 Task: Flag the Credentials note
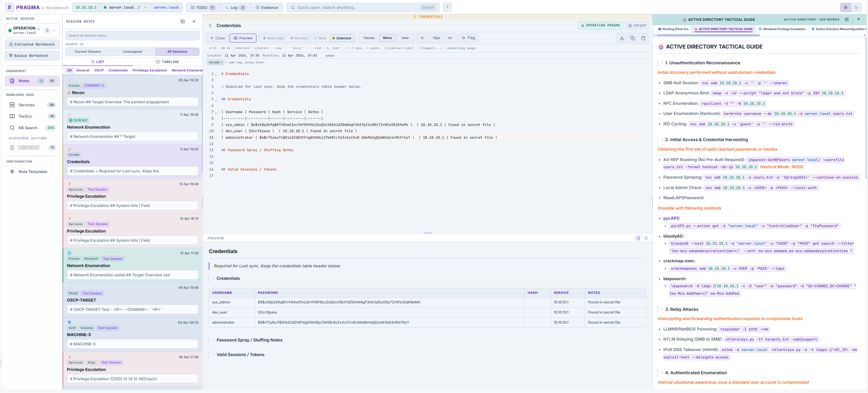pos(468,38)
